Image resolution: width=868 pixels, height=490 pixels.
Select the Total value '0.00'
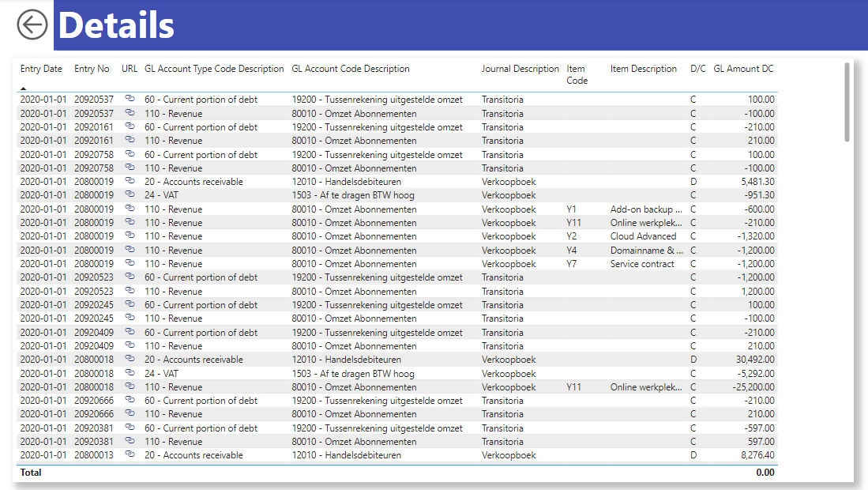coord(765,473)
